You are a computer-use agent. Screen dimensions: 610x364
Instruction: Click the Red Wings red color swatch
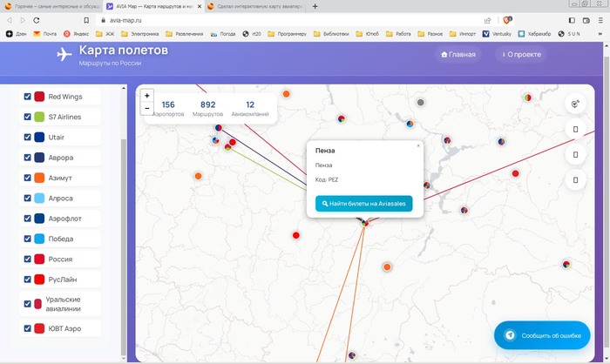pyautogui.click(x=39, y=97)
